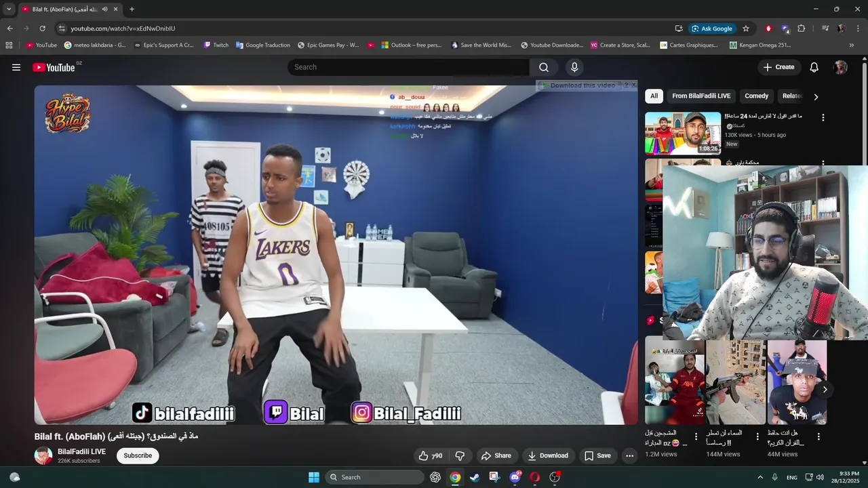Open the Chrome apps grid shortcut
The image size is (868, 488).
[x=9, y=45]
